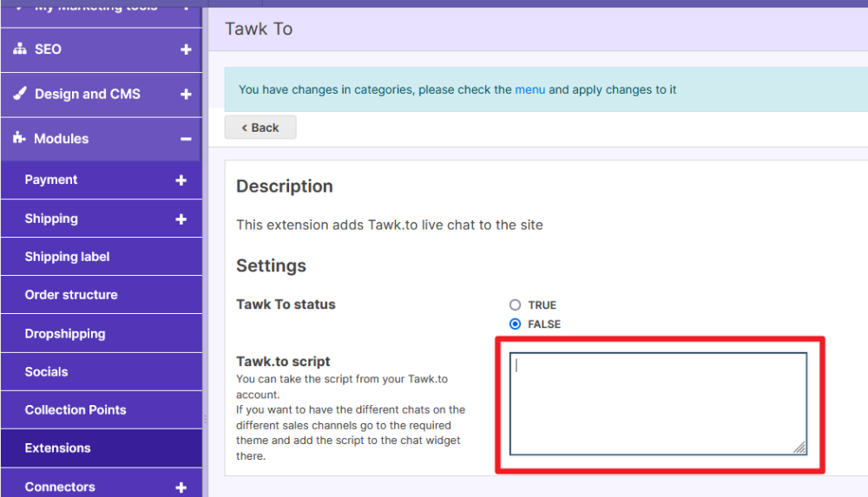Expand the SEO menu plus sign
The height and width of the screenshot is (497, 868).
(186, 49)
